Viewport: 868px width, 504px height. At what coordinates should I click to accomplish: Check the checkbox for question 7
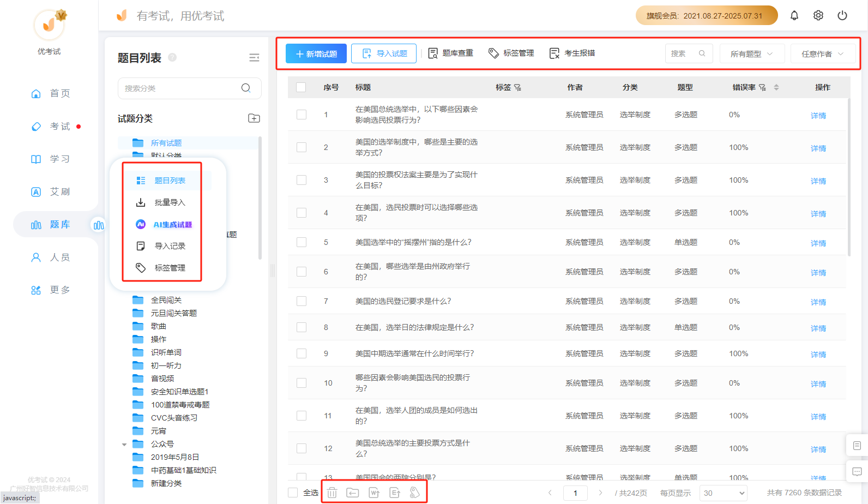click(302, 301)
